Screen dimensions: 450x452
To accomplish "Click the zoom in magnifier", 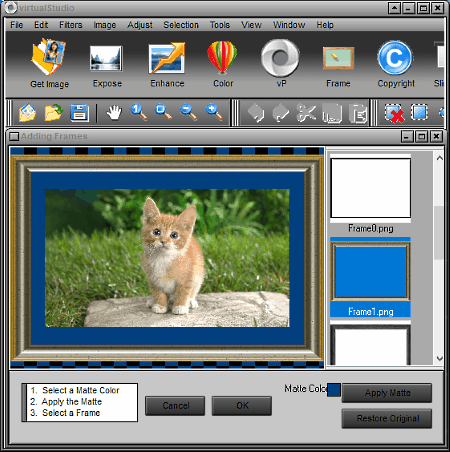I will pos(214,112).
